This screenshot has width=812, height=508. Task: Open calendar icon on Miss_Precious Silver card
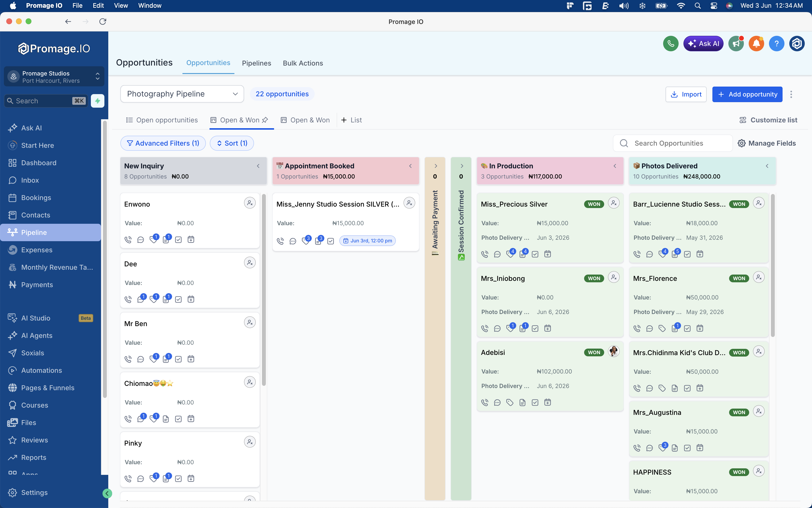click(x=548, y=254)
